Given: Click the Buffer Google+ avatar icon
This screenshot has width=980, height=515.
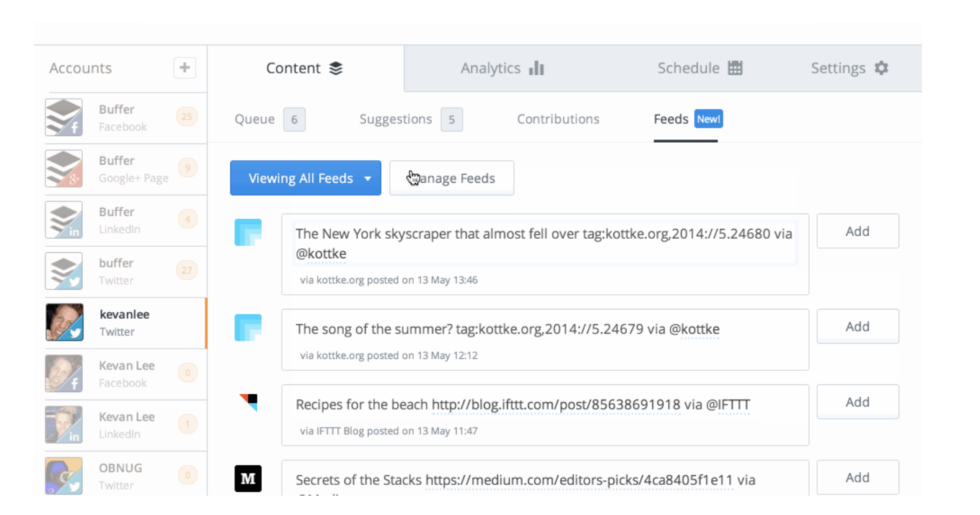Looking at the screenshot, I should pos(64,169).
